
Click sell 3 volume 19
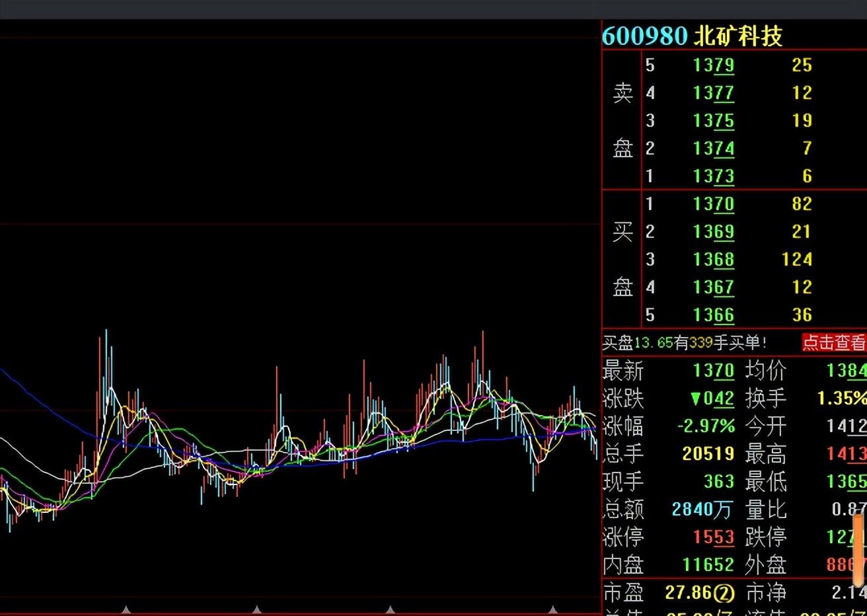[802, 120]
